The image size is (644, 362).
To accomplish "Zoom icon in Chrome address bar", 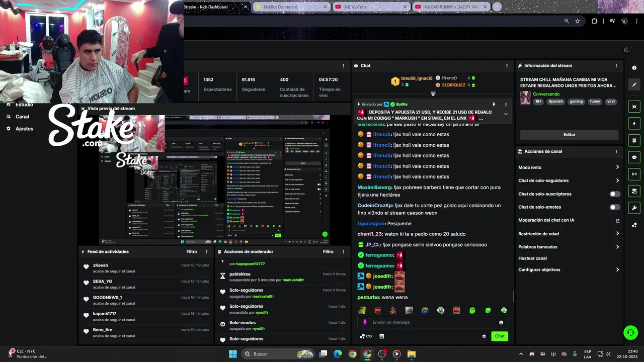I will point(567,21).
